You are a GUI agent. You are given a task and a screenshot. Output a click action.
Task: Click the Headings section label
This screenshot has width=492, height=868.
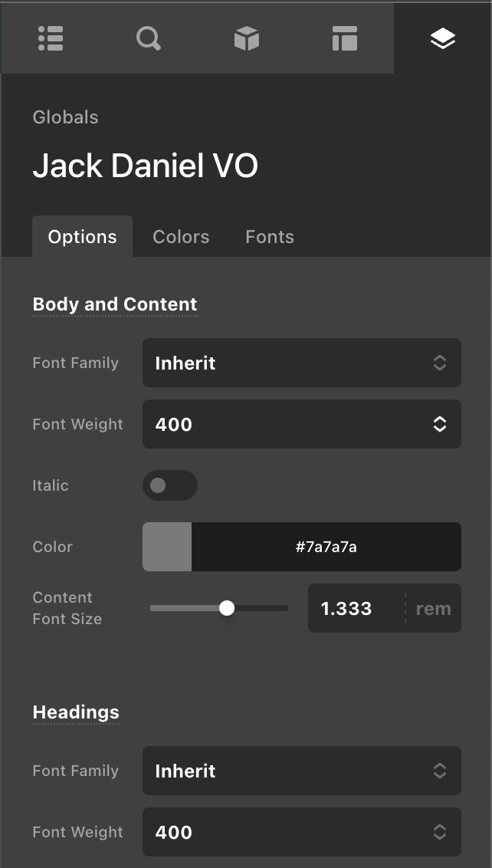(76, 712)
